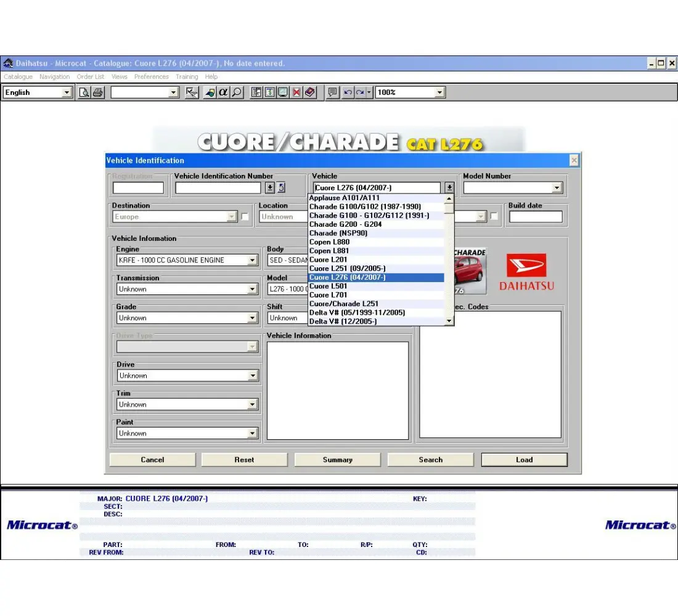Open the Training menu

187,77
